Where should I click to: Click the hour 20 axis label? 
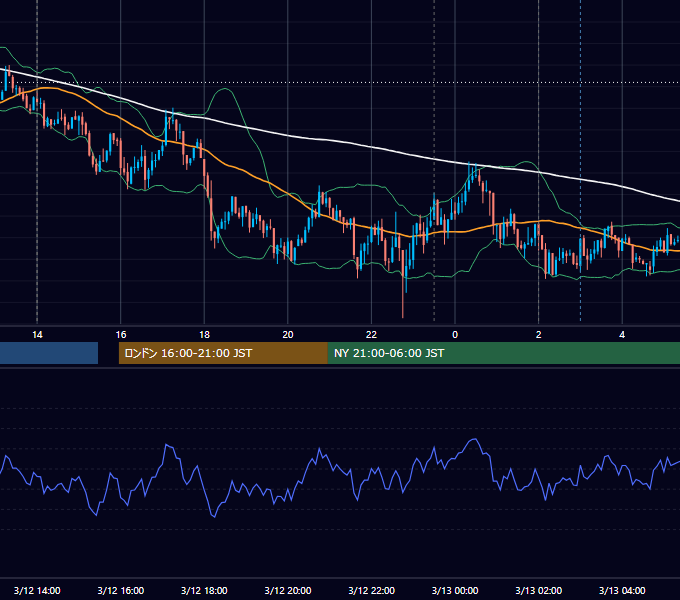coord(288,335)
